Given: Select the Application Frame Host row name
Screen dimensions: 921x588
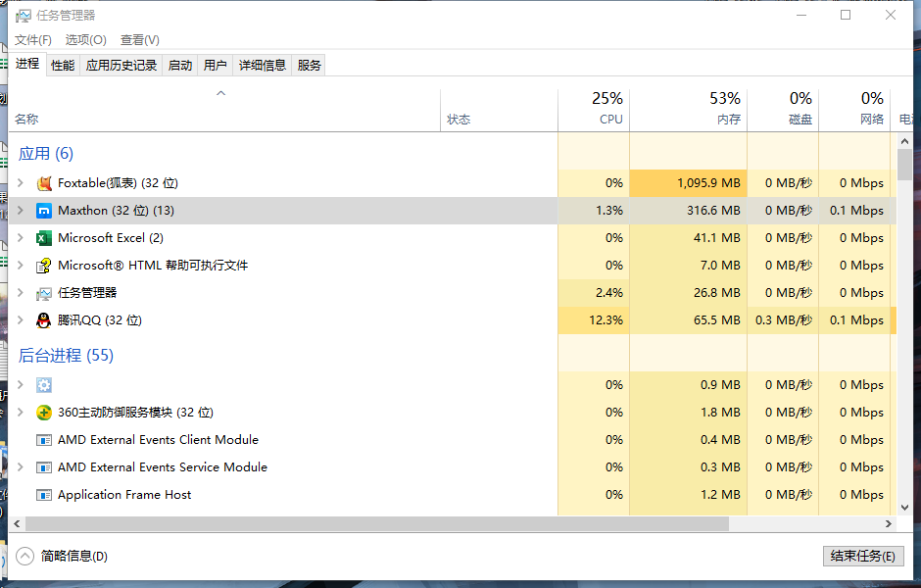Looking at the screenshot, I should point(124,495).
